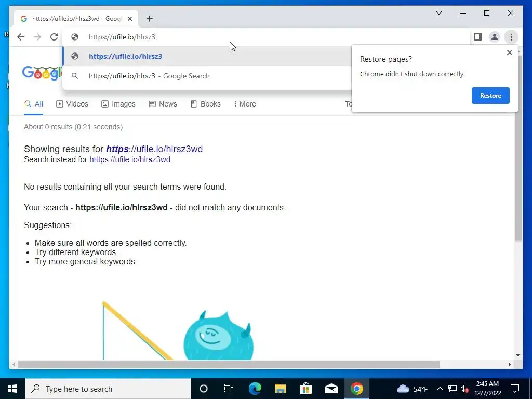532x399 pixels.
Task: Switch to the All results tab
Action: 34,104
